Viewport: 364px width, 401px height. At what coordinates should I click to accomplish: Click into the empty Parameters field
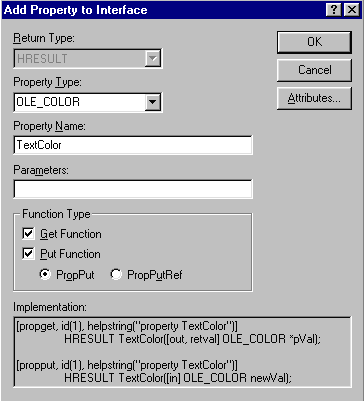coord(133,189)
